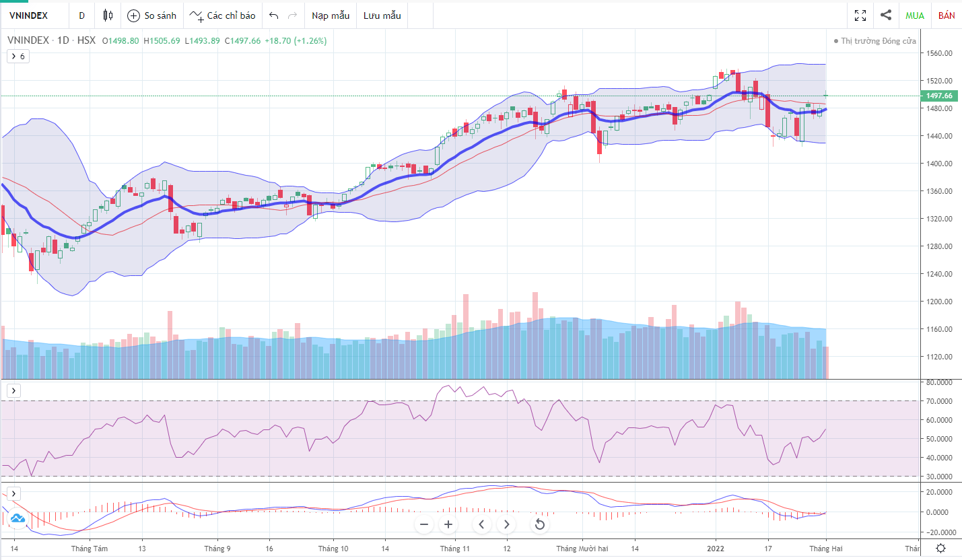
Task: Click the -20.0000 MACD axis label
Action: coord(940,532)
